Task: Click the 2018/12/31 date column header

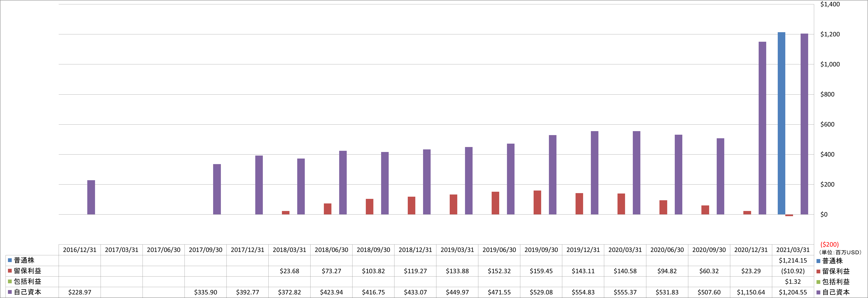Action: (415, 250)
